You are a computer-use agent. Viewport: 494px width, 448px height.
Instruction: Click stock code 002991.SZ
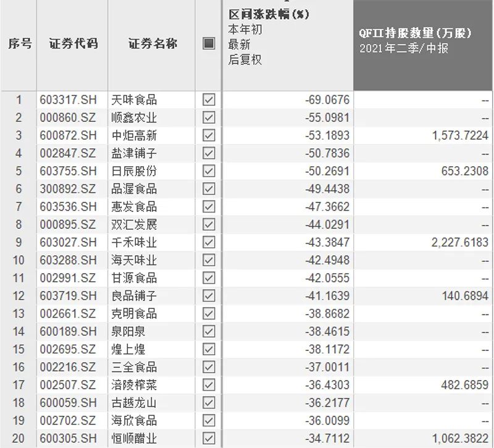67,277
